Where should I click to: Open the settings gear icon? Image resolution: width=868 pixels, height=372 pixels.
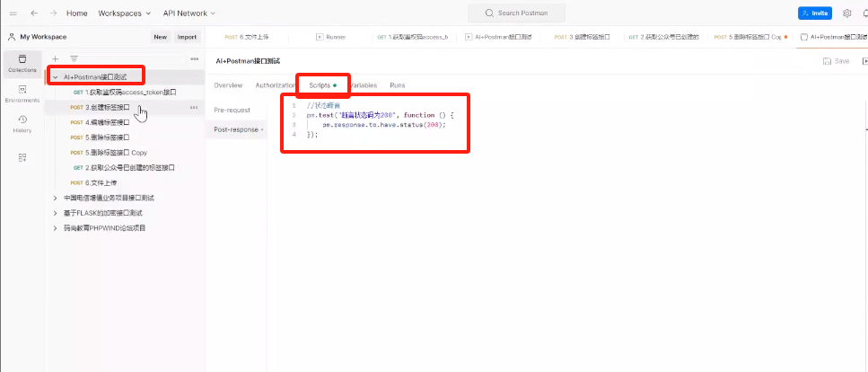click(847, 13)
